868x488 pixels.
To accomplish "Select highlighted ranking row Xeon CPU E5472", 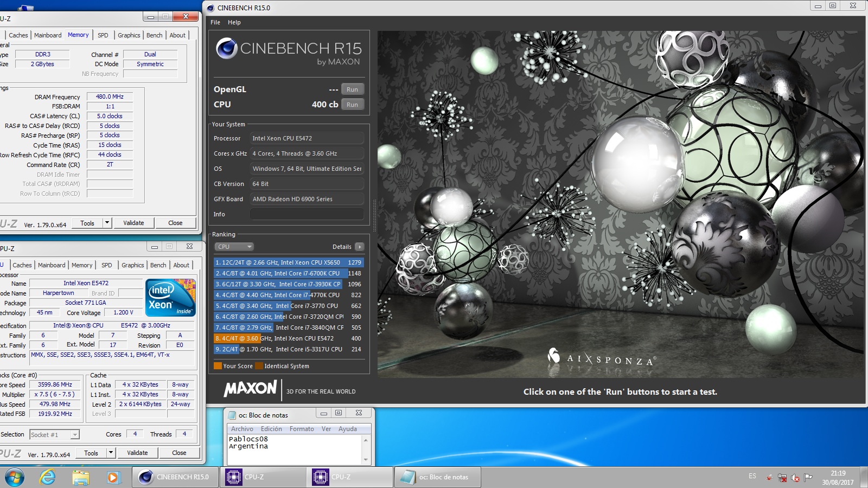I will (x=289, y=338).
